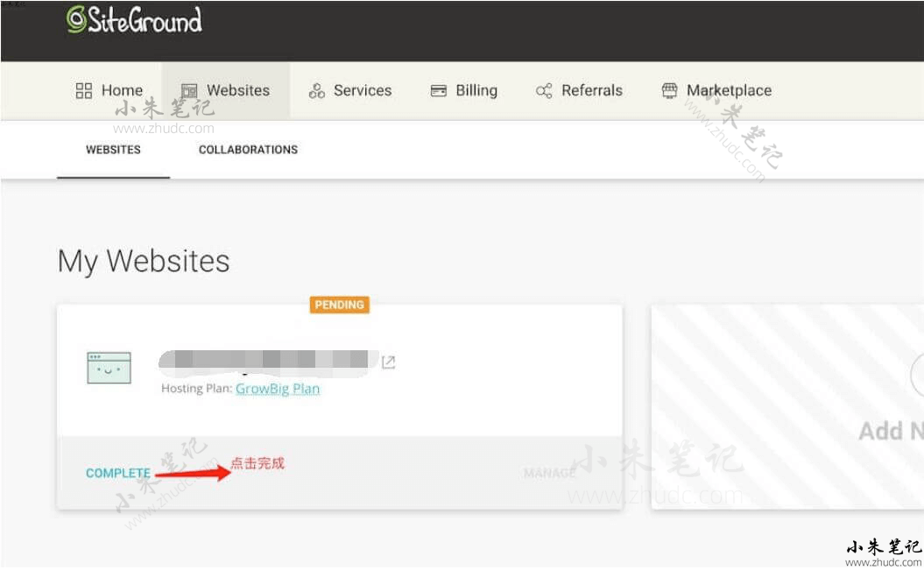The image size is (924, 570).
Task: Switch to the WEBSITES tab
Action: pyautogui.click(x=113, y=150)
